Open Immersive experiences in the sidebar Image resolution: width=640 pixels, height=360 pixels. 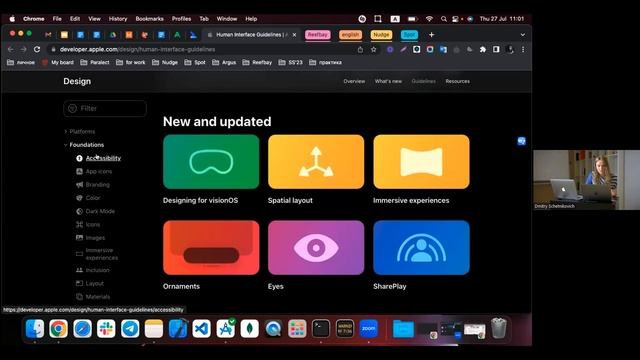(102, 254)
